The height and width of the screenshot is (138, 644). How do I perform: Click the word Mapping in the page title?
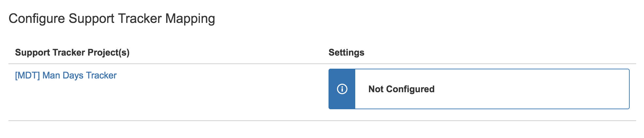click(x=190, y=19)
